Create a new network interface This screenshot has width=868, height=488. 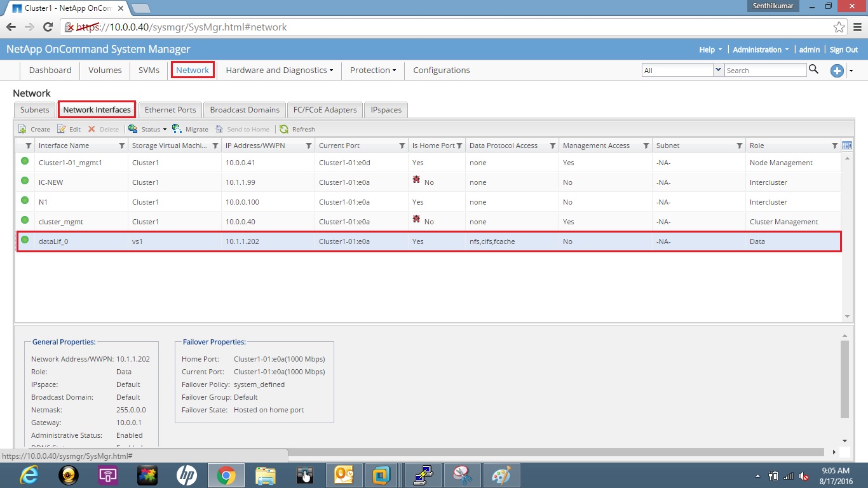(33, 128)
